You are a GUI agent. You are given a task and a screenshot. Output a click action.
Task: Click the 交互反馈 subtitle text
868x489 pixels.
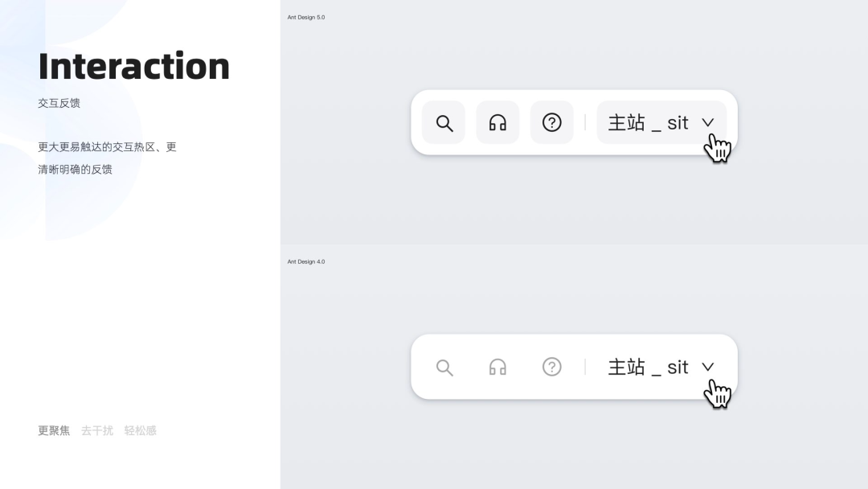coord(59,103)
